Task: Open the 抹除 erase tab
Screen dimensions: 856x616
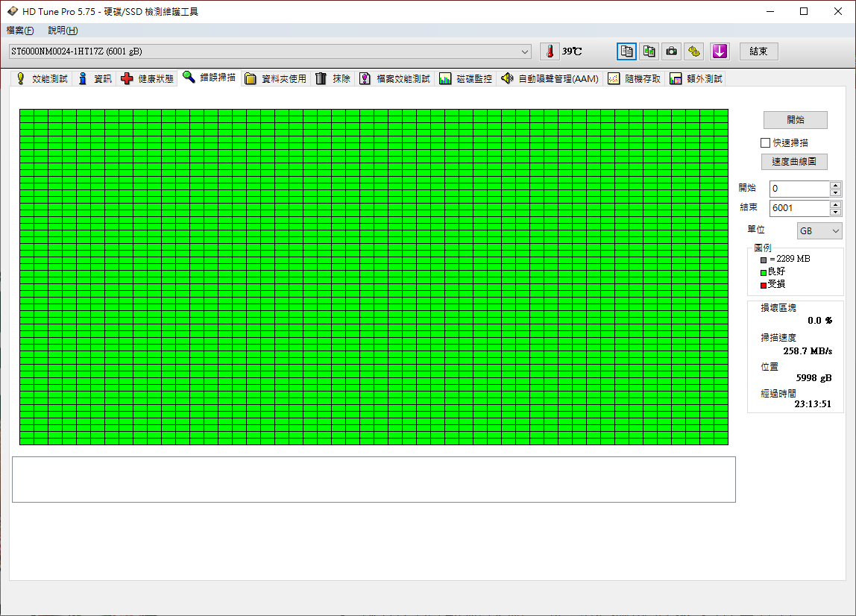Action: [333, 78]
